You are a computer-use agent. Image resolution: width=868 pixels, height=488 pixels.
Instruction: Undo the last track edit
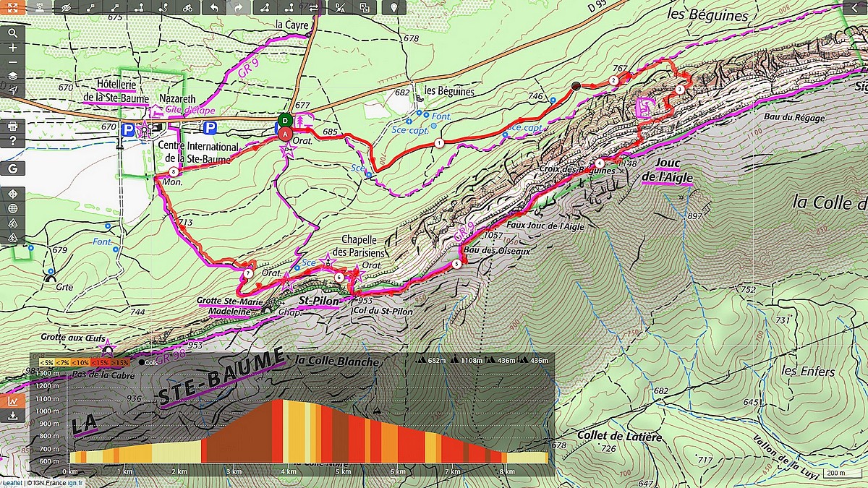[x=214, y=8]
